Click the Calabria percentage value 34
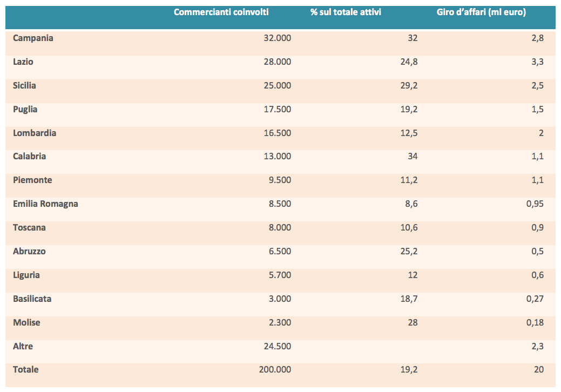This screenshot has height=392, width=561. pyautogui.click(x=412, y=157)
